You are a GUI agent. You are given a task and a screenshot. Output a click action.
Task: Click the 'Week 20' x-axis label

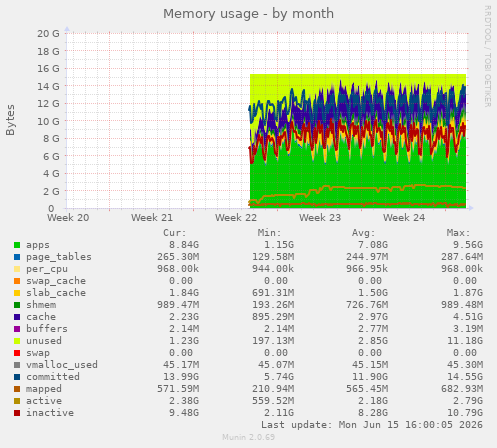point(68,218)
